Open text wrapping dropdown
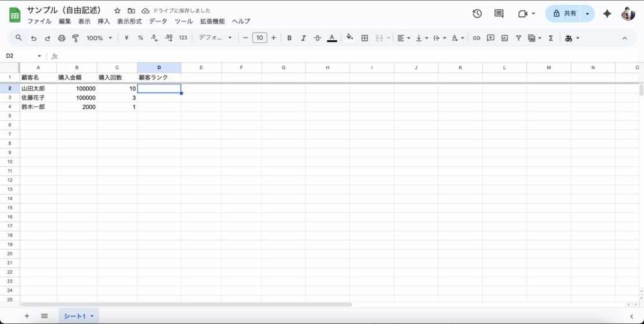Image resolution: width=644 pixels, height=324 pixels. pyautogui.click(x=440, y=38)
